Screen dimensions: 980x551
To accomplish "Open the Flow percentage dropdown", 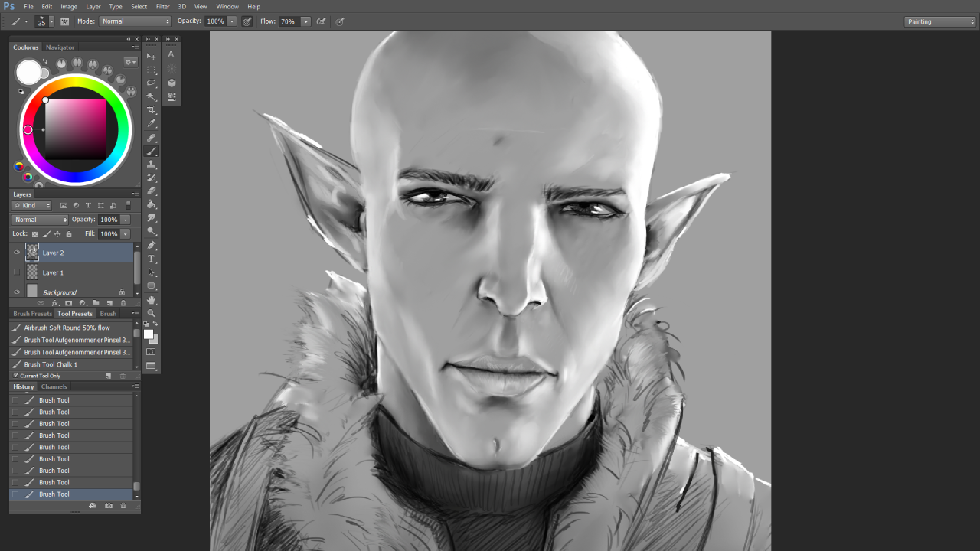I will pos(305,21).
